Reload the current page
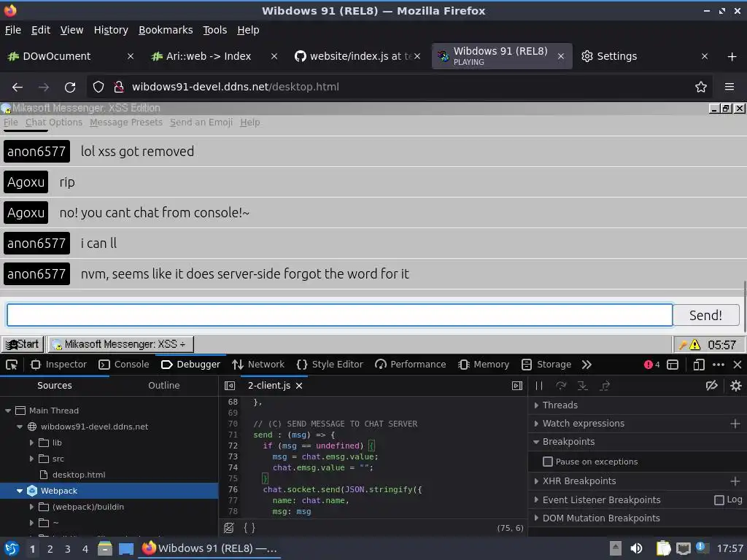Viewport: 747px width, 560px height. (70, 87)
